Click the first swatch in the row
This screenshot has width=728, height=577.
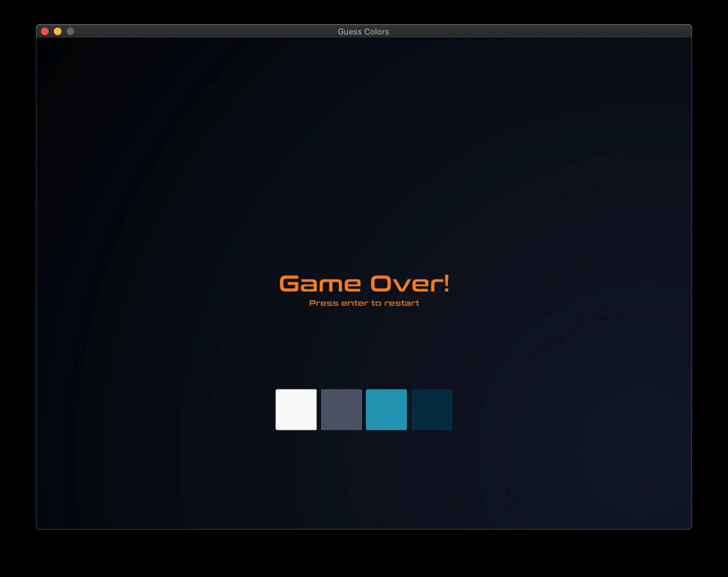click(296, 409)
